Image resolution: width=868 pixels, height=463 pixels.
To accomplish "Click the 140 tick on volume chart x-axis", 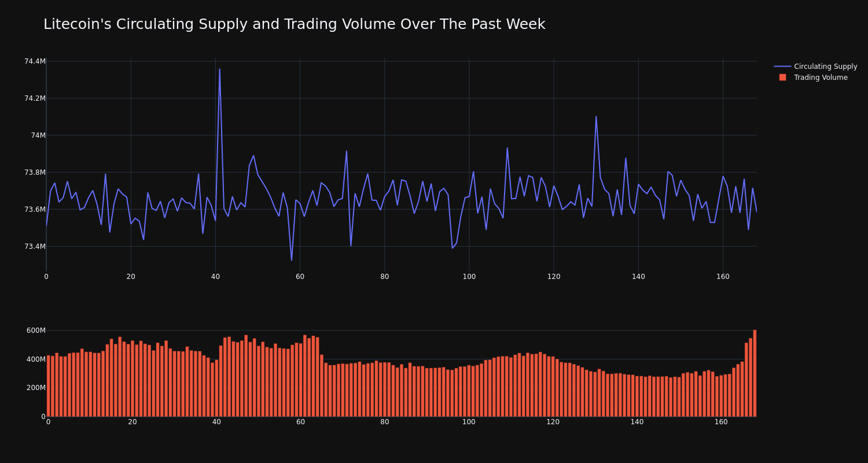I will pos(637,422).
